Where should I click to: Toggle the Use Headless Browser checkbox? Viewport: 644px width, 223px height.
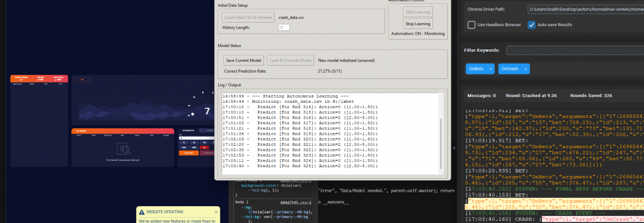coord(472,25)
